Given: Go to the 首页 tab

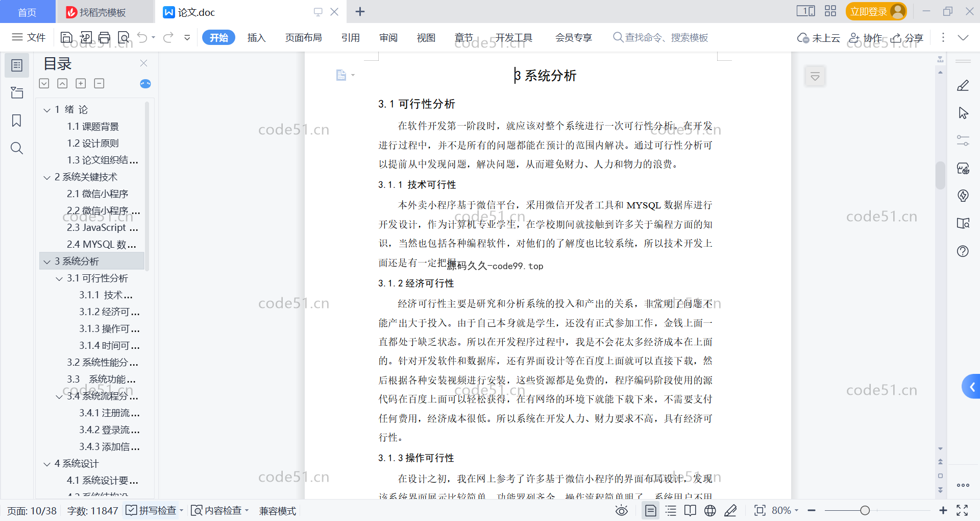Looking at the screenshot, I should coord(27,12).
